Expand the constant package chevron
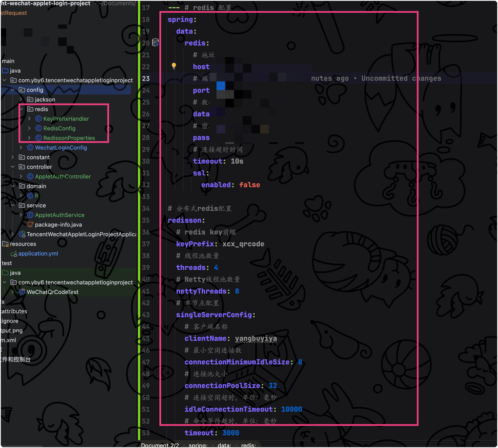498x448 pixels. tap(13, 157)
